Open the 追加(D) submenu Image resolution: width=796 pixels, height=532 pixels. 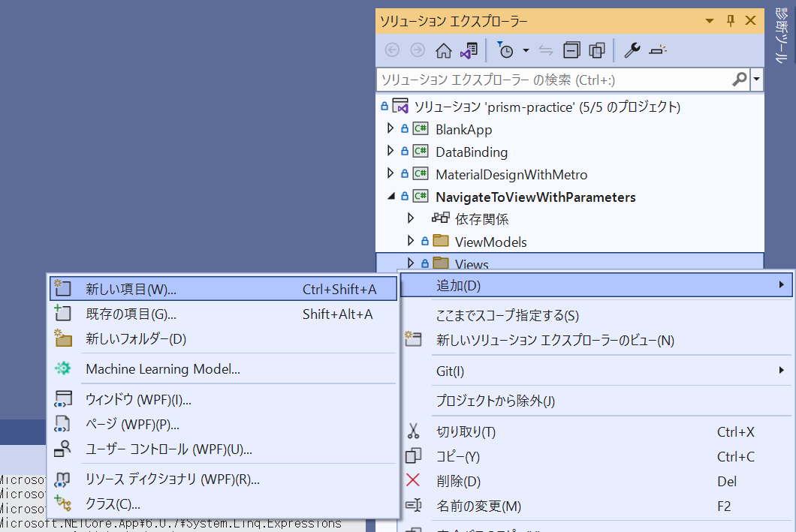pyautogui.click(x=597, y=286)
